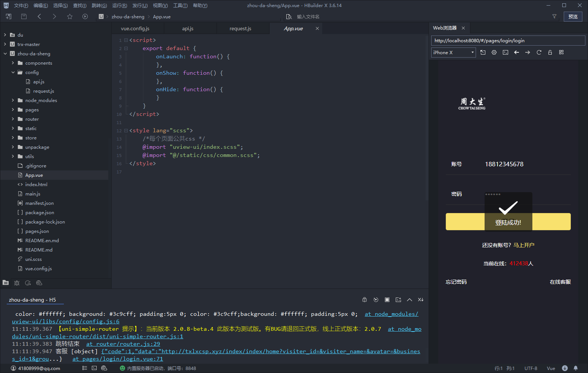Toggle the lock icon in Web browser toolbar
Image resolution: width=588 pixels, height=373 pixels.
(550, 52)
